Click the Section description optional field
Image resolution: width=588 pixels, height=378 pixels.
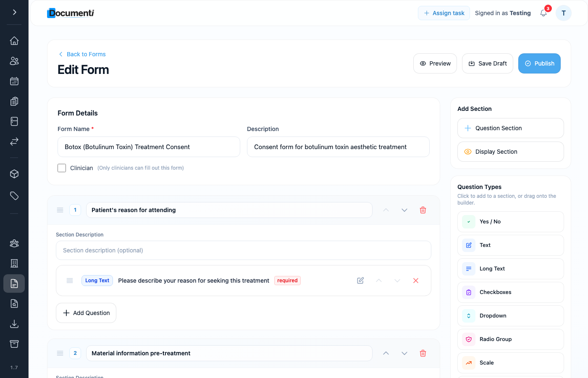[x=244, y=250]
